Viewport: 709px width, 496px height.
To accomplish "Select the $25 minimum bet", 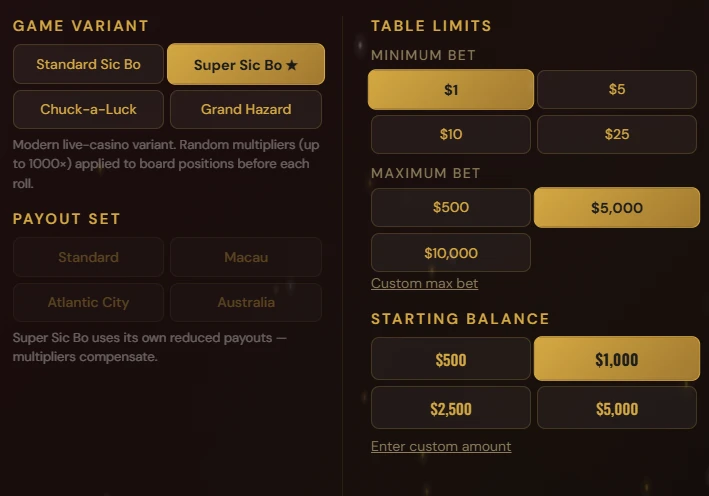I will (x=617, y=134).
